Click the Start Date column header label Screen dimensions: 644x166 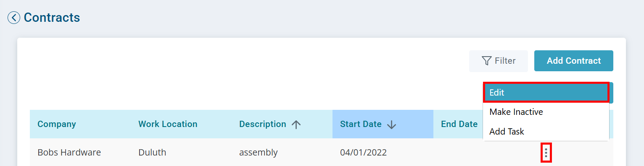pos(361,124)
